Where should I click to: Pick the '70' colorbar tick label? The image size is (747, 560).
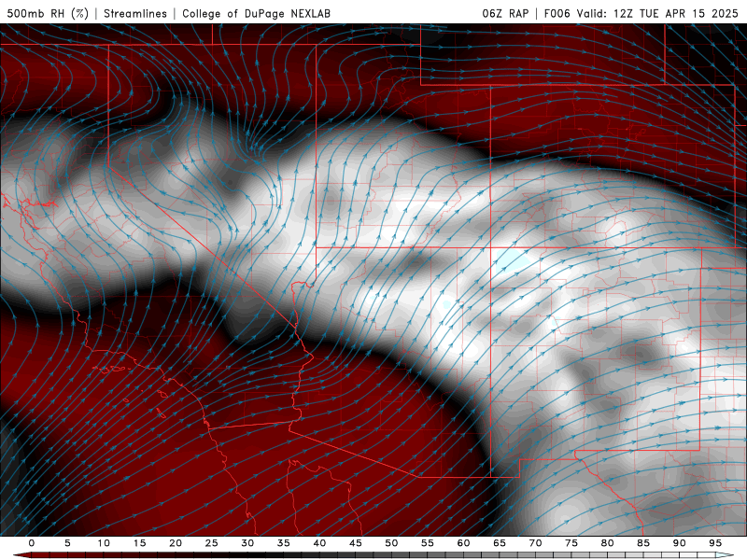535,543
